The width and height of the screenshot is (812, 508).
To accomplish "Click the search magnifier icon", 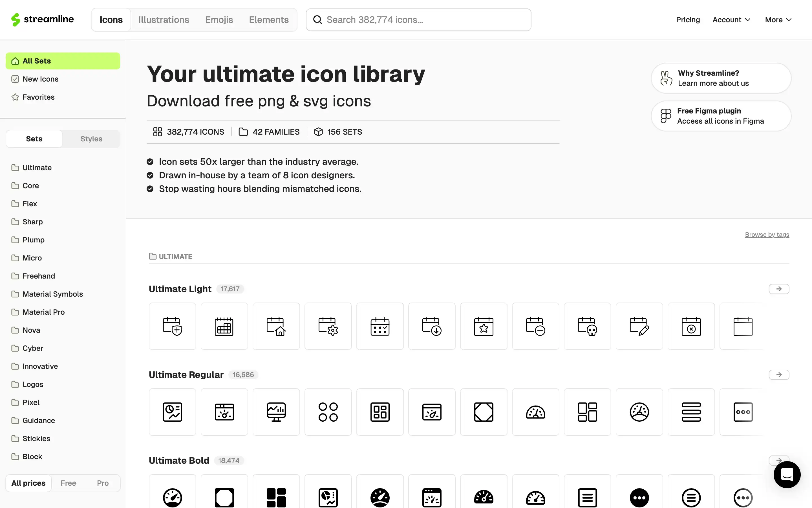I will click(x=317, y=20).
